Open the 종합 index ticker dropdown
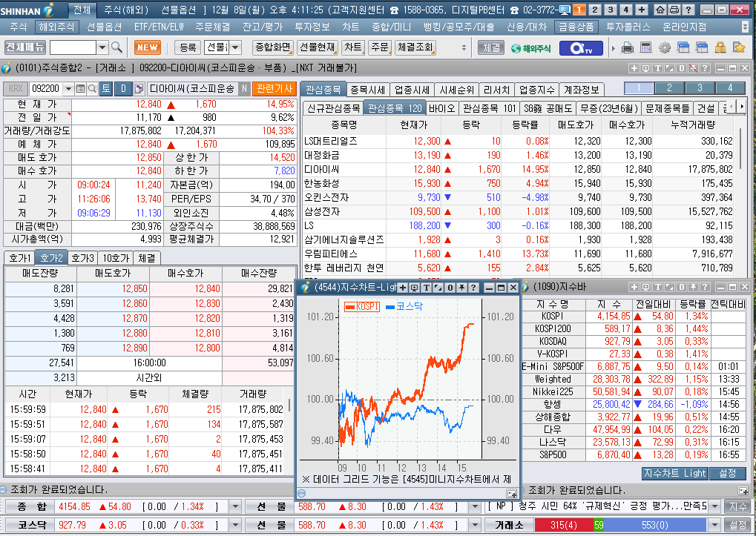756x536 pixels. tap(235, 506)
